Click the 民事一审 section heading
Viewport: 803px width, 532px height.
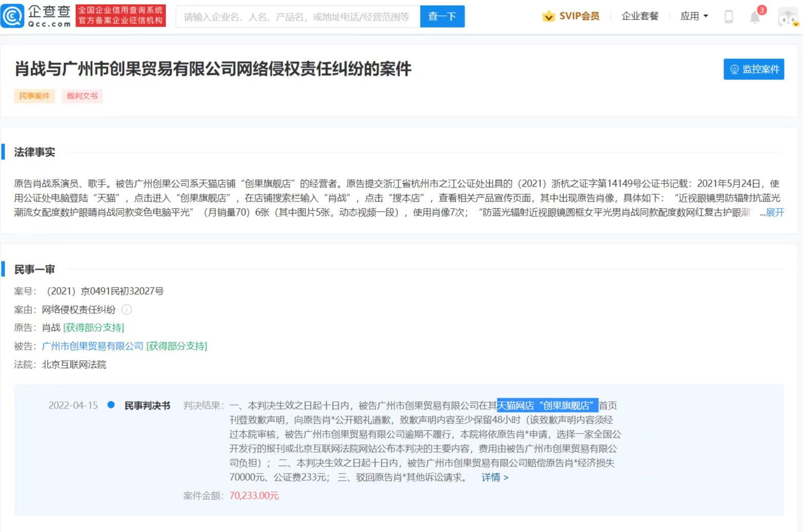tap(34, 270)
